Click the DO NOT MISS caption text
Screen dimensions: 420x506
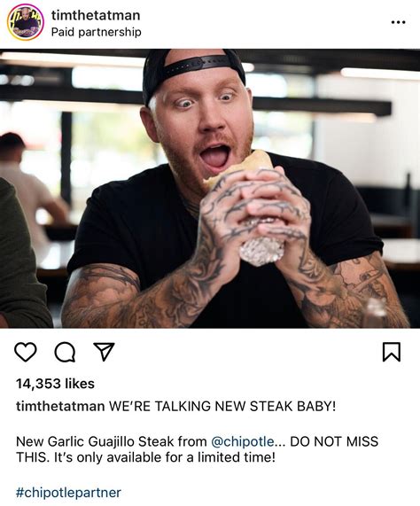(334, 441)
